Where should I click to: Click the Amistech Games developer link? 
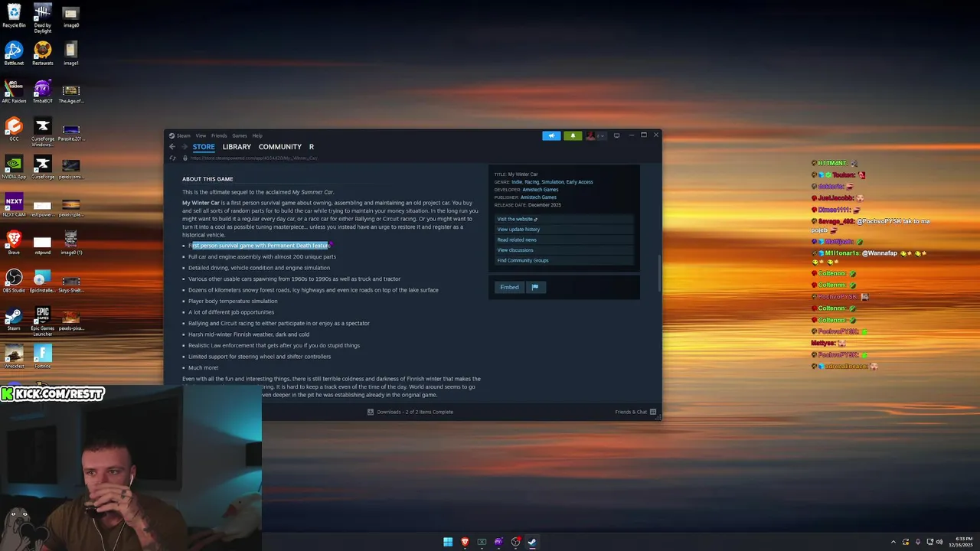(541, 190)
